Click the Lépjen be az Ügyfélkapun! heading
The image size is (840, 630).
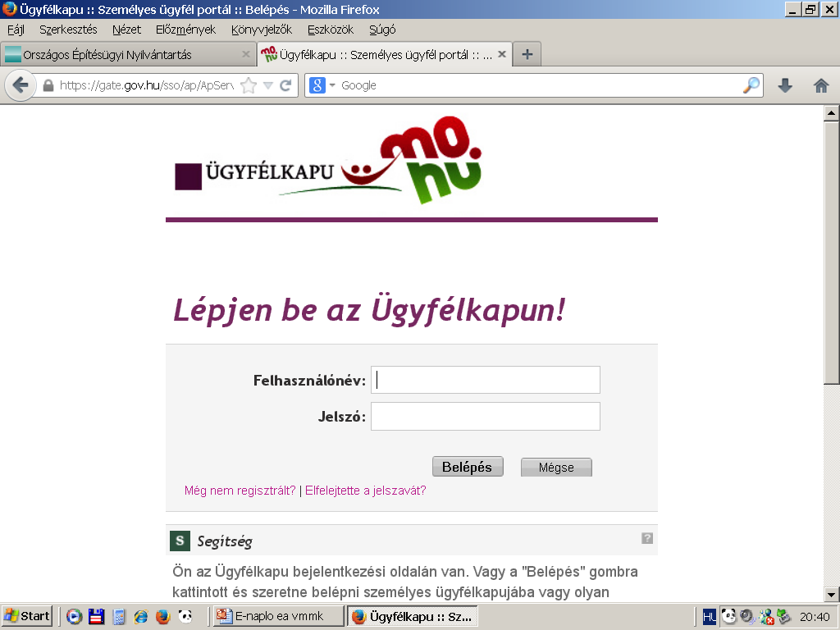pyautogui.click(x=369, y=309)
